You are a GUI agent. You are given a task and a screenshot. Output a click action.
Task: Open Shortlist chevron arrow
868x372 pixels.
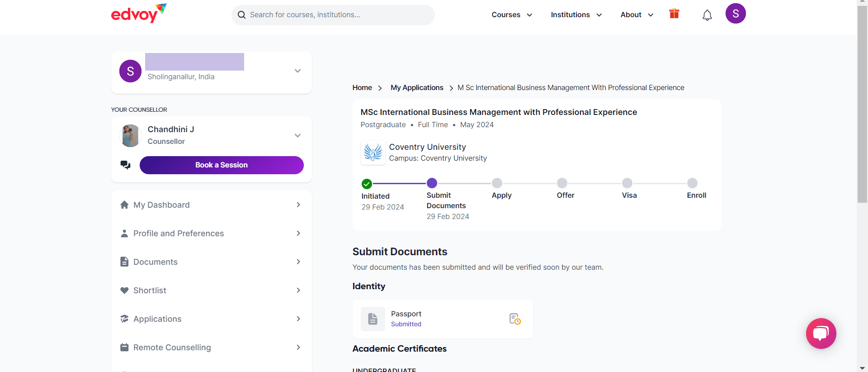pos(298,291)
